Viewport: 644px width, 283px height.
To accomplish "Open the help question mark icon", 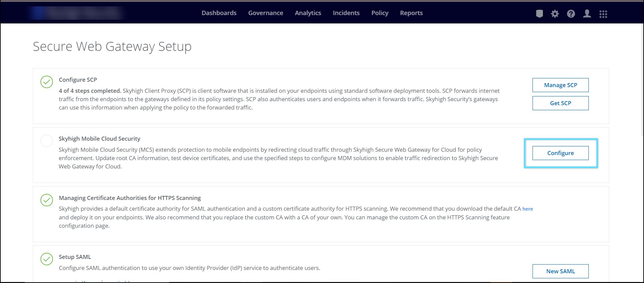I will (571, 14).
